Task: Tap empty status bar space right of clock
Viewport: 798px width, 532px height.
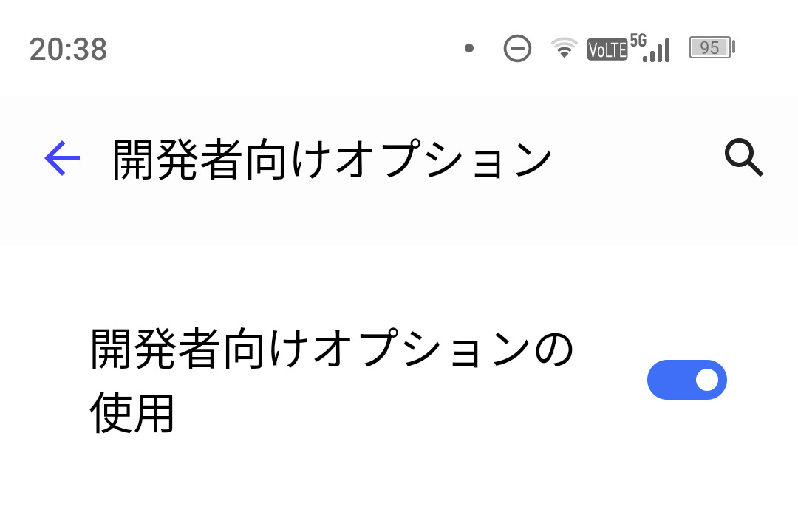Action: point(281,49)
